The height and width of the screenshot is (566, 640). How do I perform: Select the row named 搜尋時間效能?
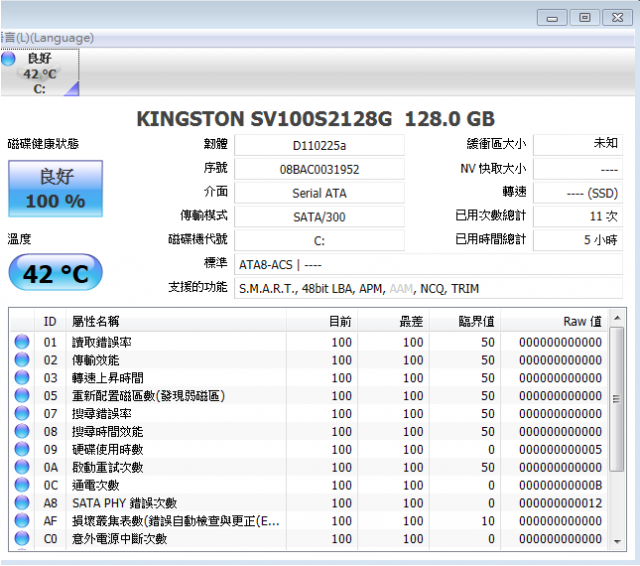pos(309,432)
